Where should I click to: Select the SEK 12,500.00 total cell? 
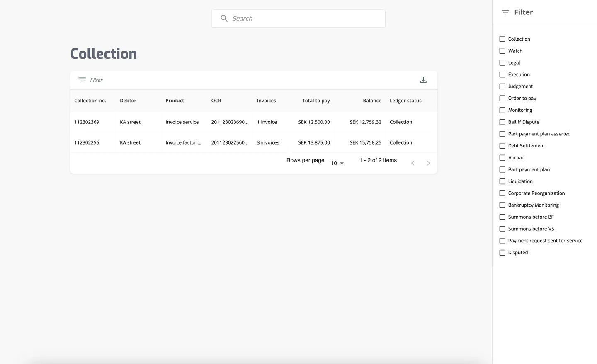[314, 122]
